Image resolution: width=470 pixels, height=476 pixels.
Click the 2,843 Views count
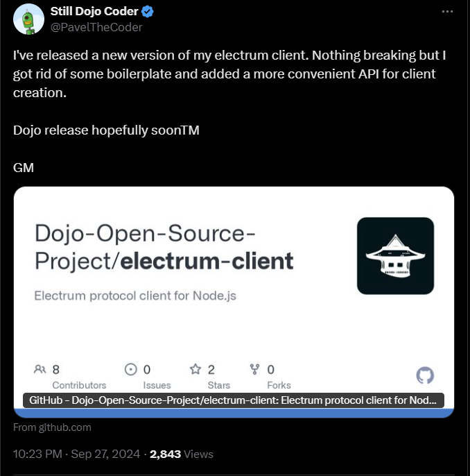pos(182,454)
